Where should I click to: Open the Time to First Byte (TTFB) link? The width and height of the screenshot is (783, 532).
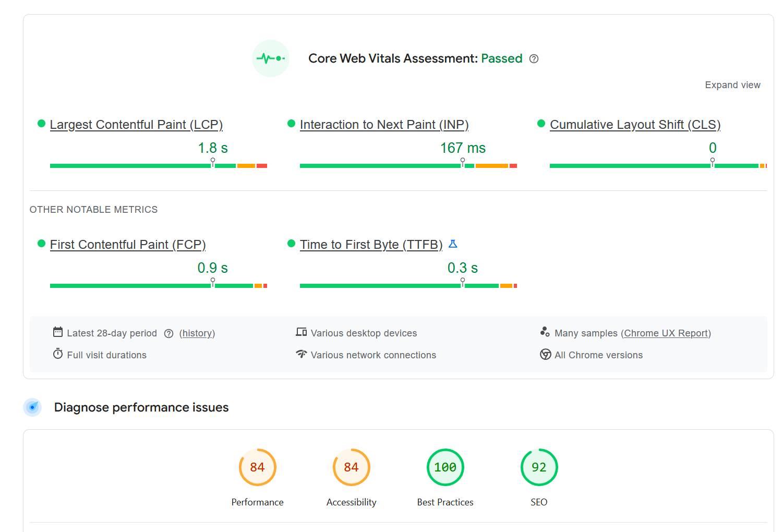click(371, 245)
